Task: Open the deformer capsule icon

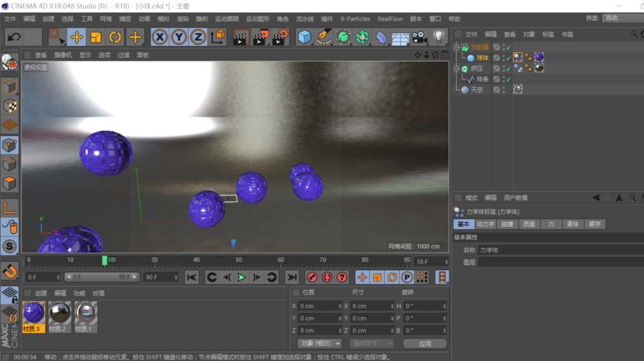Action: tap(381, 37)
